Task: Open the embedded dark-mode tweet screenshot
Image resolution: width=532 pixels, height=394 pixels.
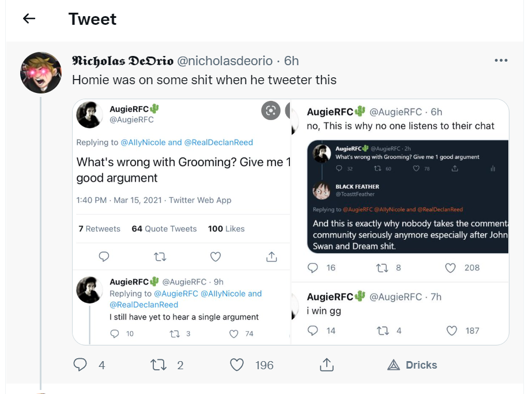Action: tap(408, 197)
